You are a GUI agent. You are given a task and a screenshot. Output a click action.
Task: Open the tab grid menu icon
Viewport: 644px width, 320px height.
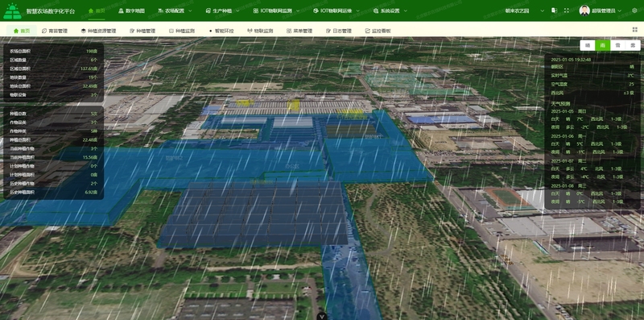click(x=635, y=30)
